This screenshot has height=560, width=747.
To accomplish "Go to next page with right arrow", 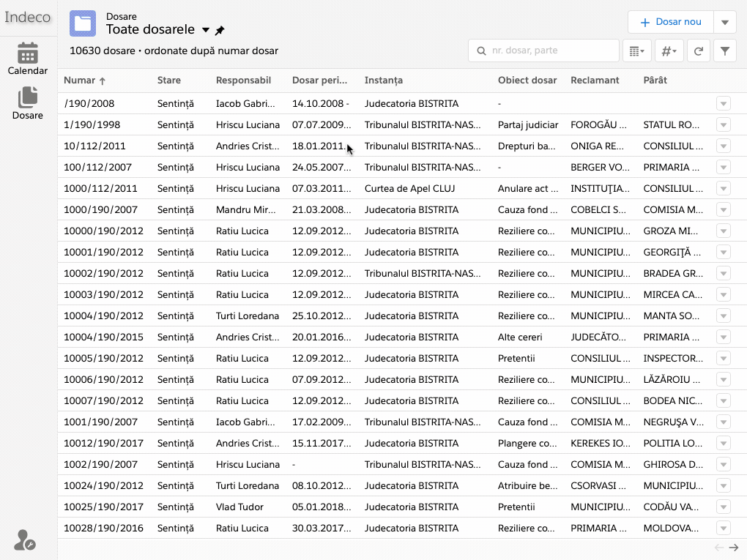I will [x=734, y=548].
